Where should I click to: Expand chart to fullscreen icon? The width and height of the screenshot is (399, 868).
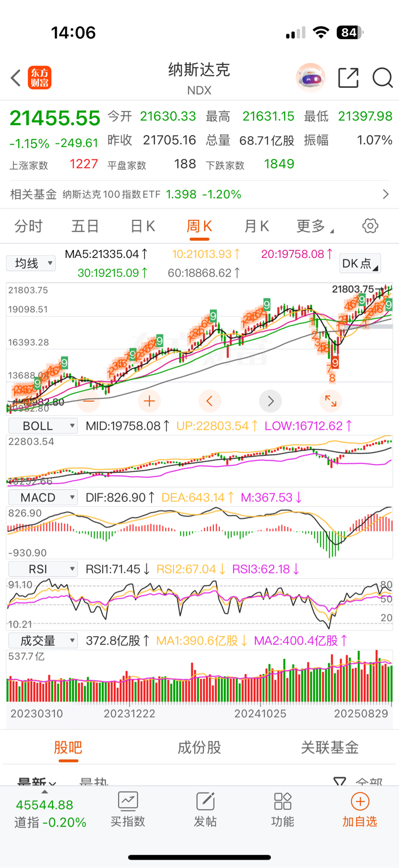[x=331, y=401]
